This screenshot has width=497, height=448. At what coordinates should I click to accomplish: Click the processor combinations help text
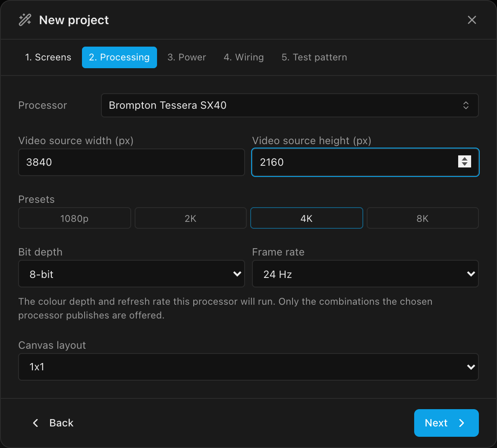(225, 309)
